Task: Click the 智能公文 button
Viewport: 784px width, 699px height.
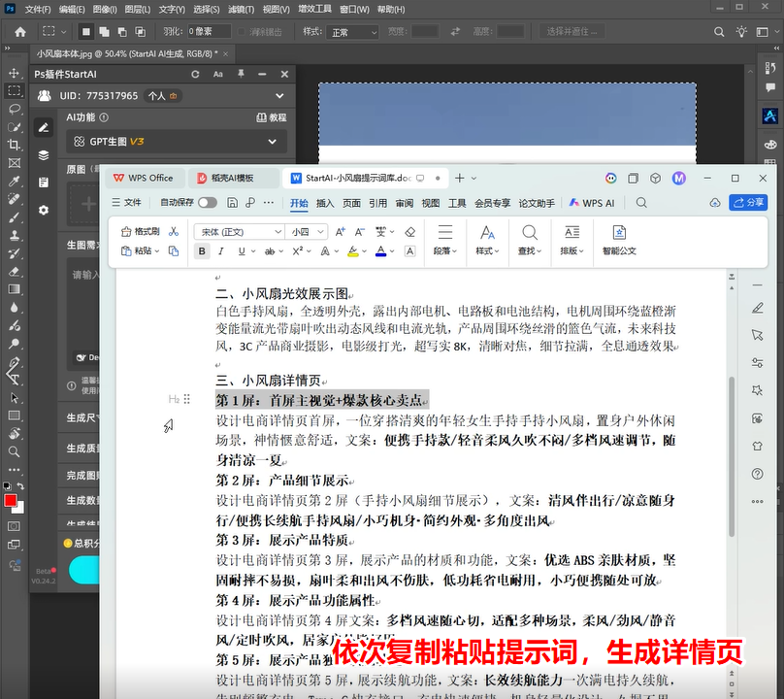Action: [x=619, y=240]
